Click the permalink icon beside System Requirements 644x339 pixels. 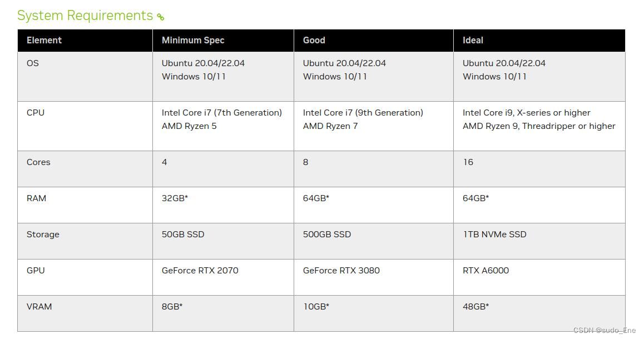coord(161,17)
